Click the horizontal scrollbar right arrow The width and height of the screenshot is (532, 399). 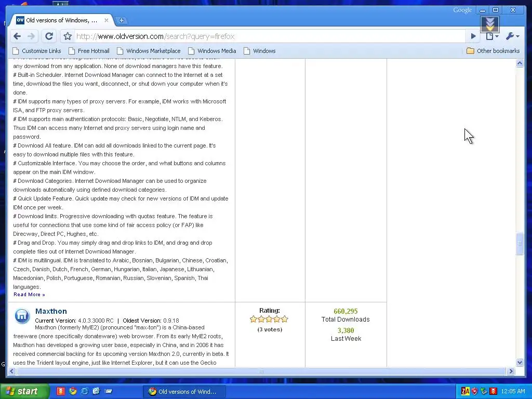(x=511, y=371)
